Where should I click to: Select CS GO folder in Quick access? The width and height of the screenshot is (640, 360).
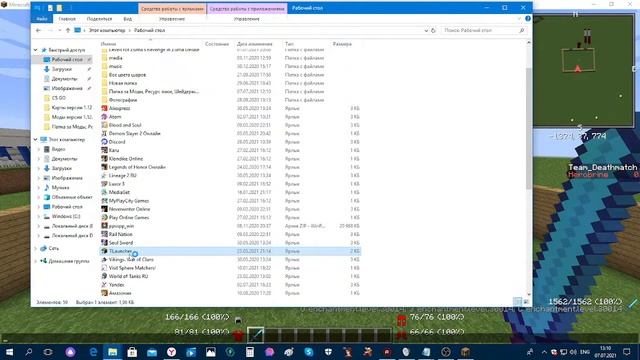59,98
